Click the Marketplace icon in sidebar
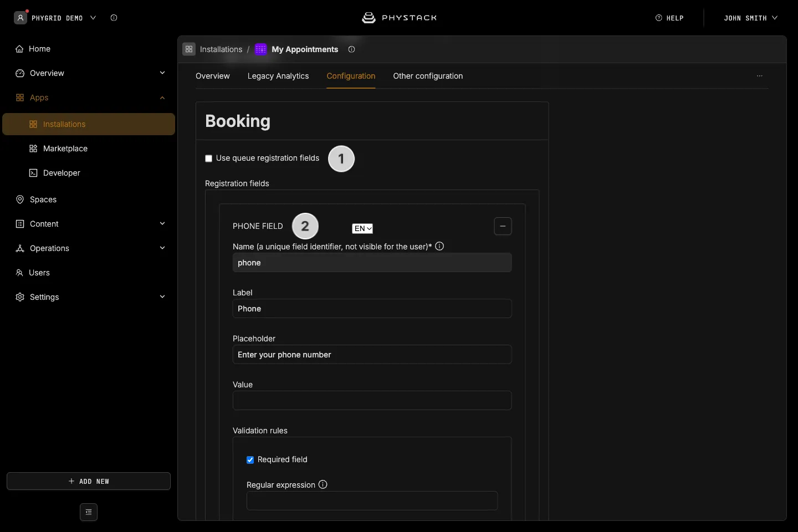This screenshot has height=532, width=798. (x=33, y=149)
